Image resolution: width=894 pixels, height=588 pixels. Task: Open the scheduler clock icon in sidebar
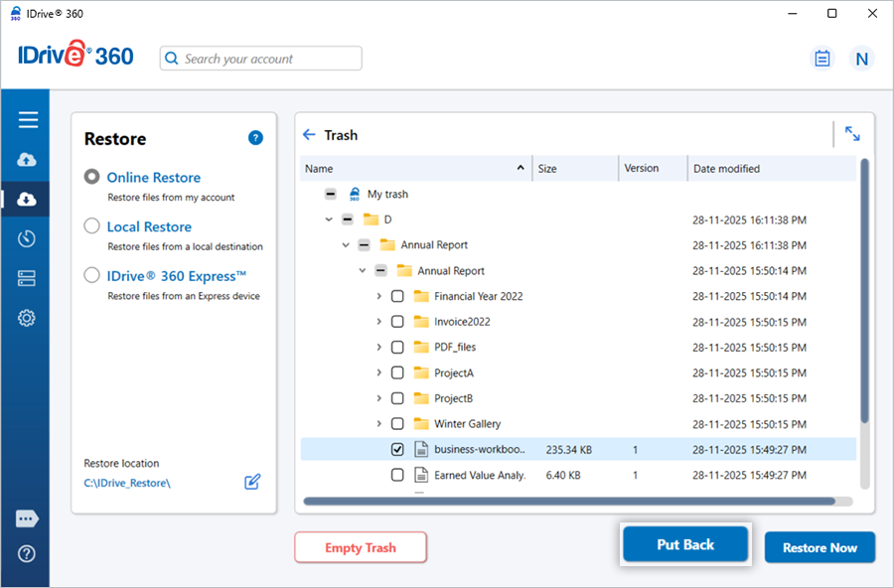[x=28, y=238]
